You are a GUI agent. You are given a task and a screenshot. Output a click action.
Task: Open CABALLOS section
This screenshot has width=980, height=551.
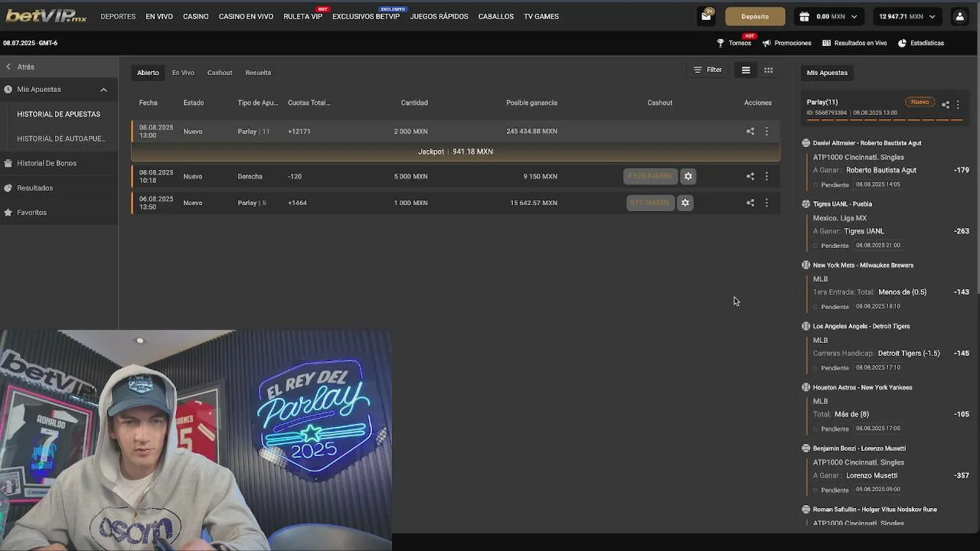[x=496, y=16]
